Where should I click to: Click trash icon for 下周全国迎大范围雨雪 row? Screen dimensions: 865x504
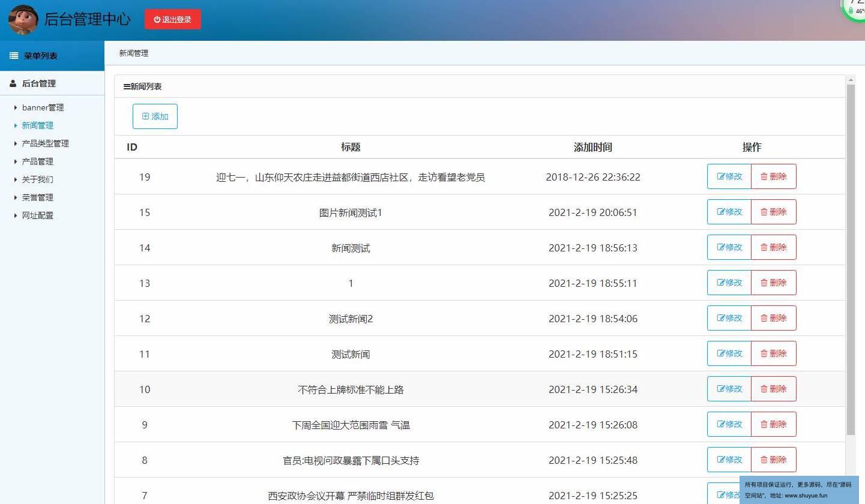[764, 424]
